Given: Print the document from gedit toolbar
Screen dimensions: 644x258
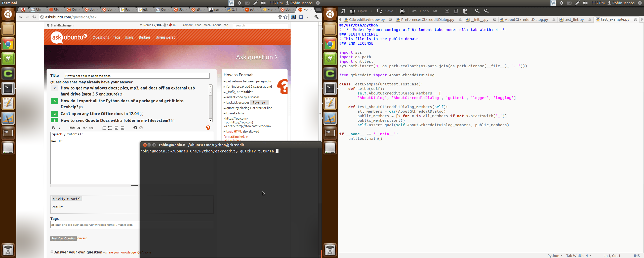Looking at the screenshot, I should pos(402,11).
